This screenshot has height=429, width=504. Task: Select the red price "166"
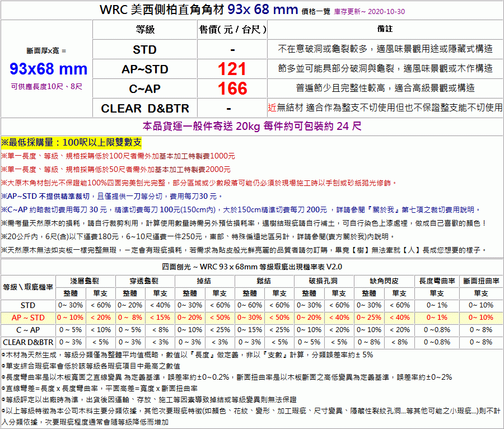[232, 88]
